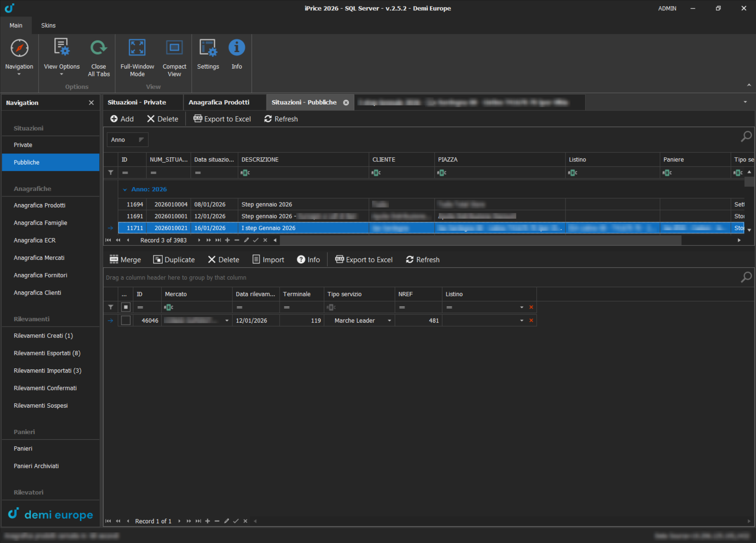The image size is (756, 543).
Task: Switch to the Skins ribbon tab
Action: [48, 25]
